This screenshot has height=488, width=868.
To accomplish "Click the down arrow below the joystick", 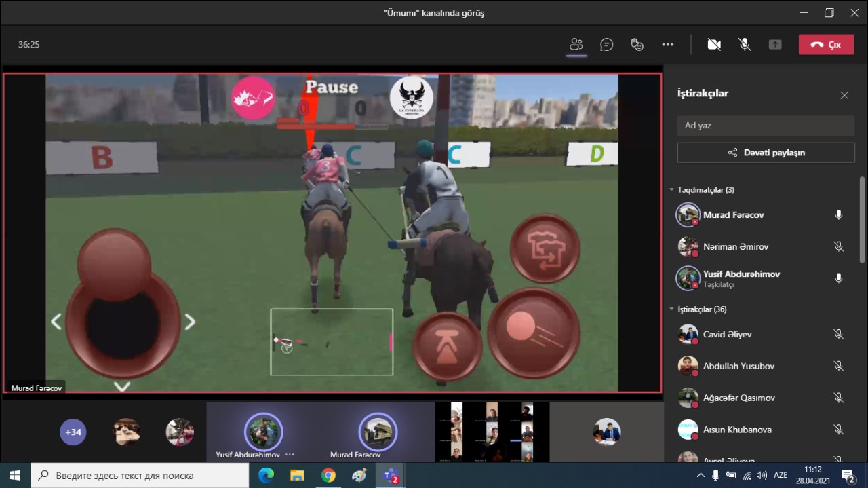I will pos(122,387).
